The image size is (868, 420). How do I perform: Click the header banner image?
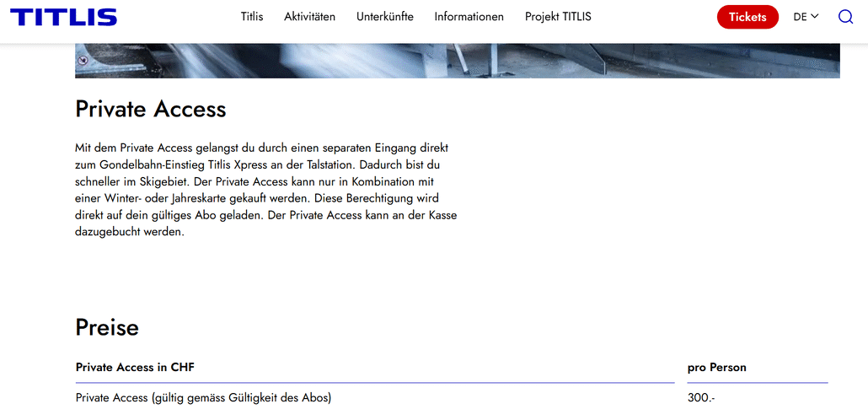[x=458, y=61]
